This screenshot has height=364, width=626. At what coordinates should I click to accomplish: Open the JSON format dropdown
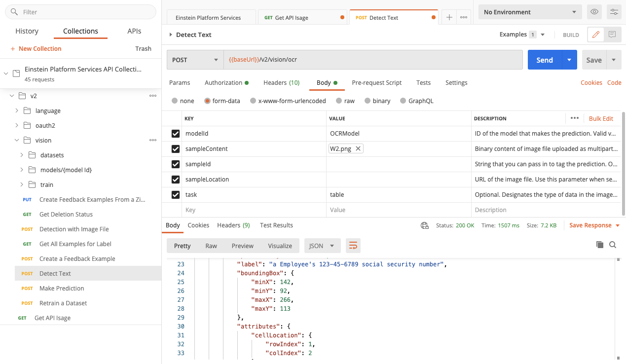click(x=322, y=246)
